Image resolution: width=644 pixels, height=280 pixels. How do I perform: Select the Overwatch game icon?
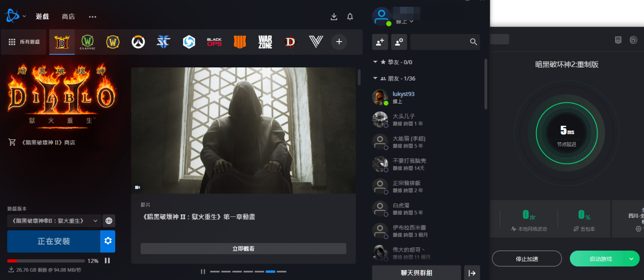138,42
